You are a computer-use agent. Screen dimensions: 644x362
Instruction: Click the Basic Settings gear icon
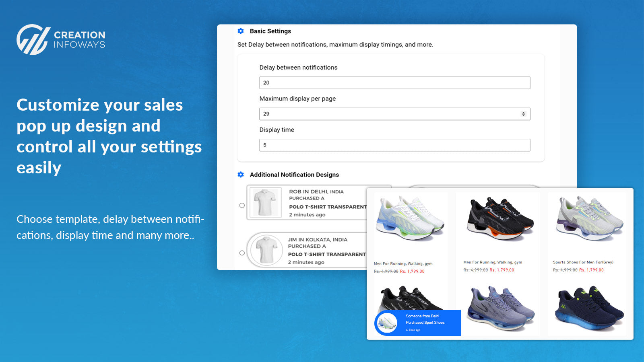click(x=241, y=31)
